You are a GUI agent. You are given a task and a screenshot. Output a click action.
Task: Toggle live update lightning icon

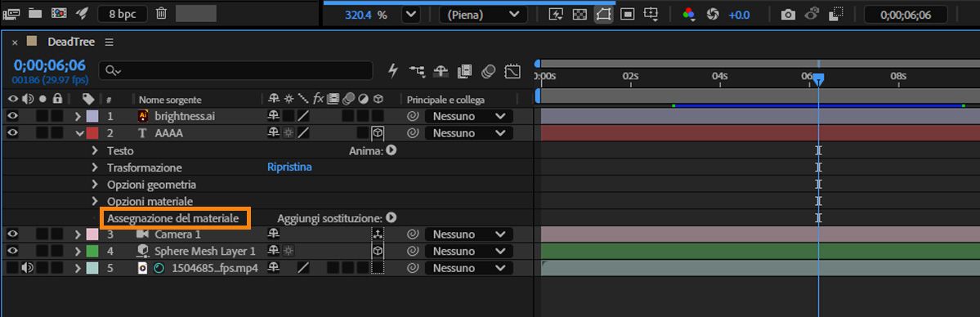pyautogui.click(x=393, y=70)
